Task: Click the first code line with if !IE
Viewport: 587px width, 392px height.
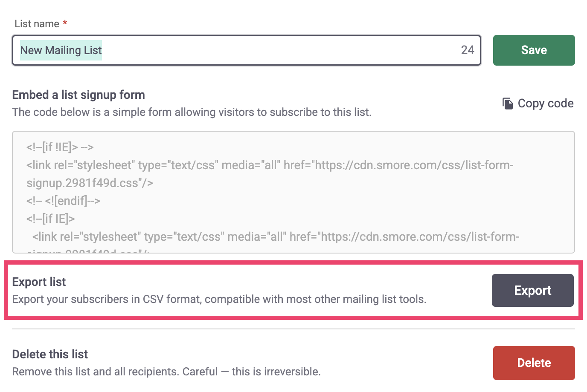Action: coord(60,147)
